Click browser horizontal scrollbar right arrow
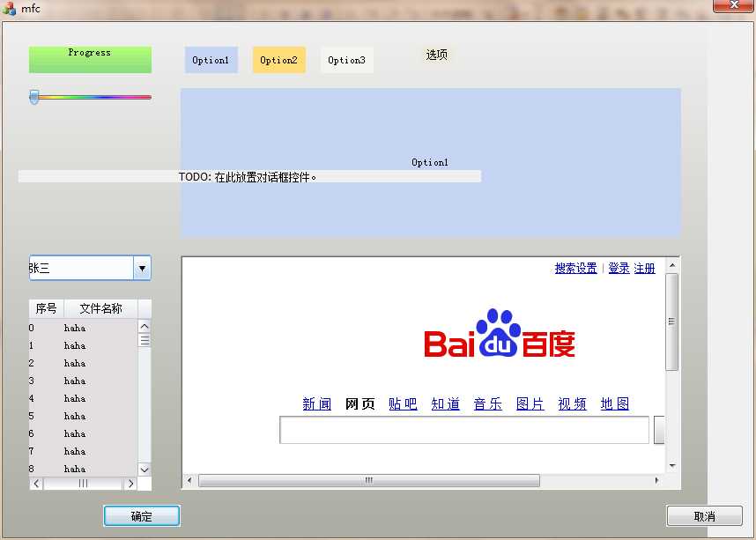 click(x=656, y=480)
